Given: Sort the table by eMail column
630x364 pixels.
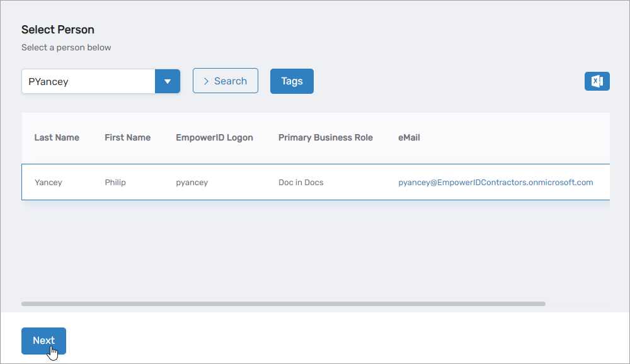Looking at the screenshot, I should 409,137.
